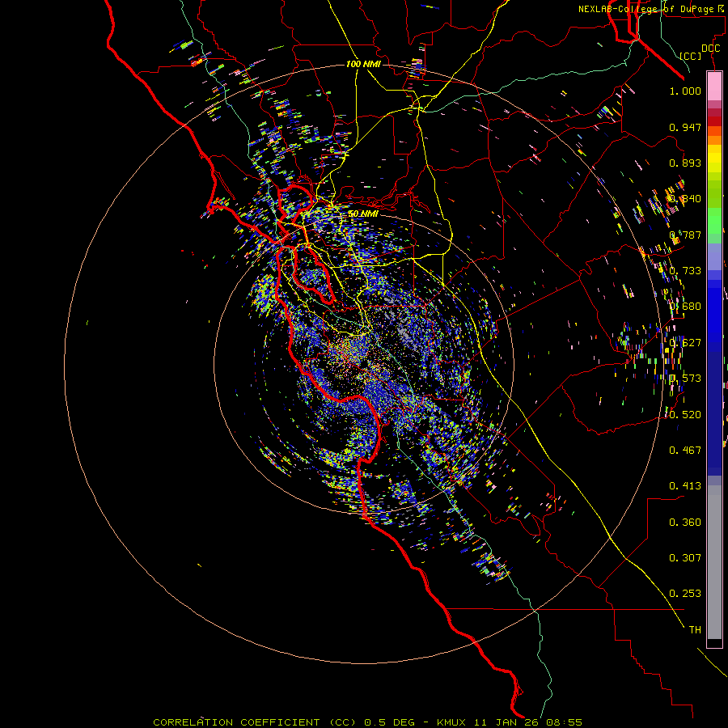Select the 0.360 color scale value
The image size is (728, 728).
[685, 523]
